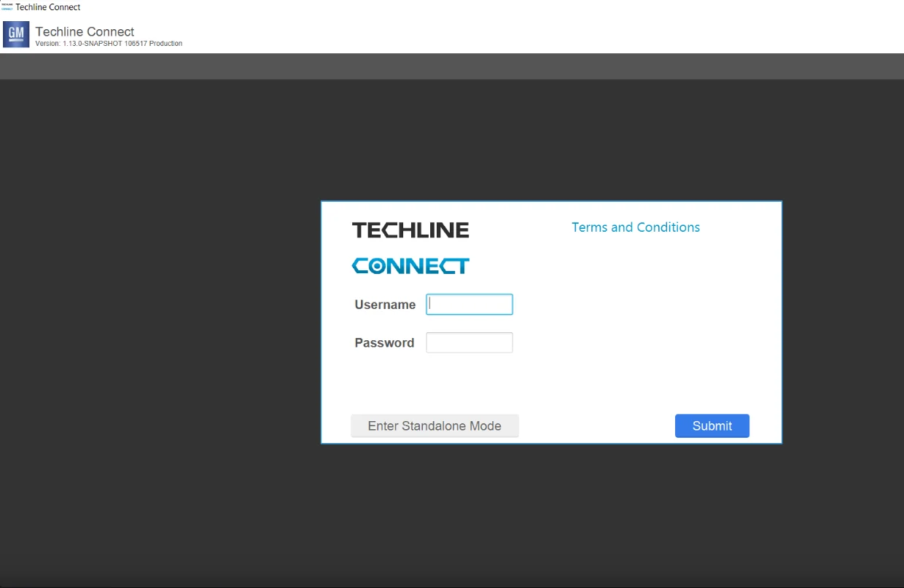Screen dimensions: 904x588
Task: Open the Terms and Conditions link
Action: coord(636,227)
